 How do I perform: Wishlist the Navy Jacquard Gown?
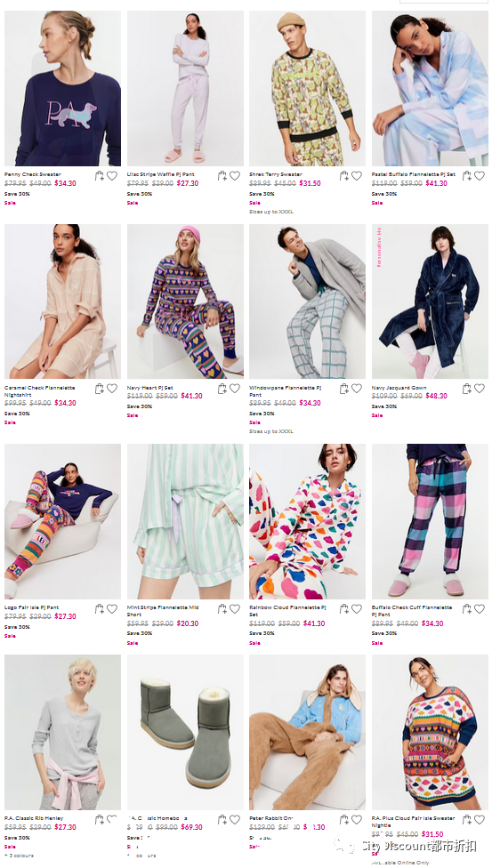(x=480, y=389)
